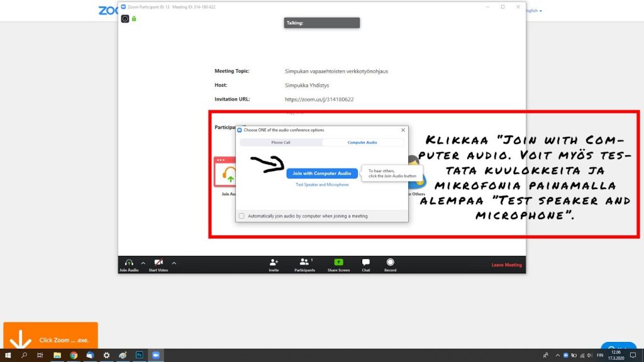The width and height of the screenshot is (644, 362).
Task: Click Test Speaker and Microphone link
Action: [322, 185]
